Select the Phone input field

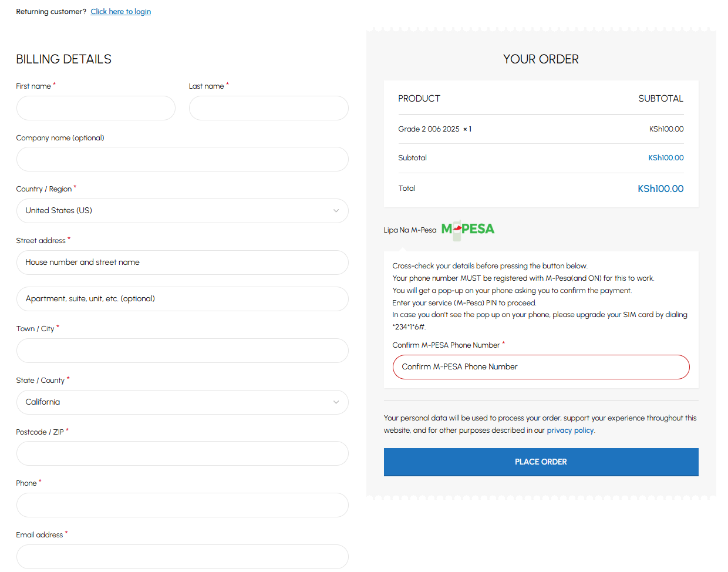182,505
